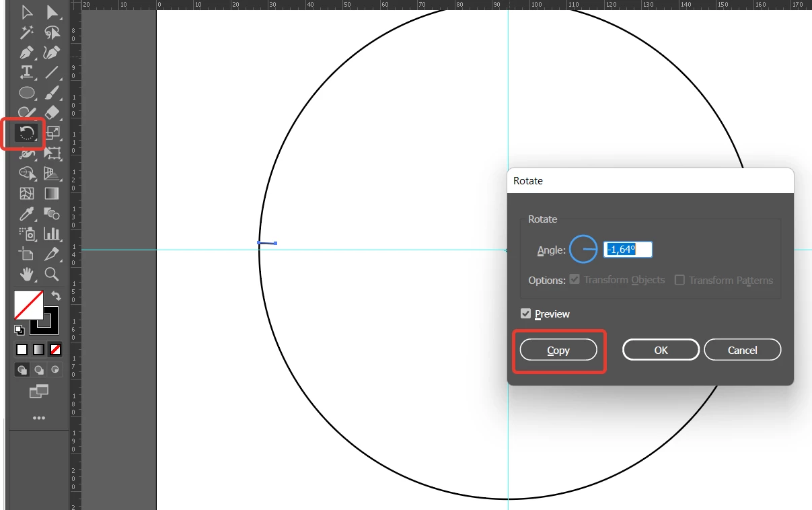This screenshot has height=510, width=812.
Task: Select the Mesh tool
Action: pos(27,194)
